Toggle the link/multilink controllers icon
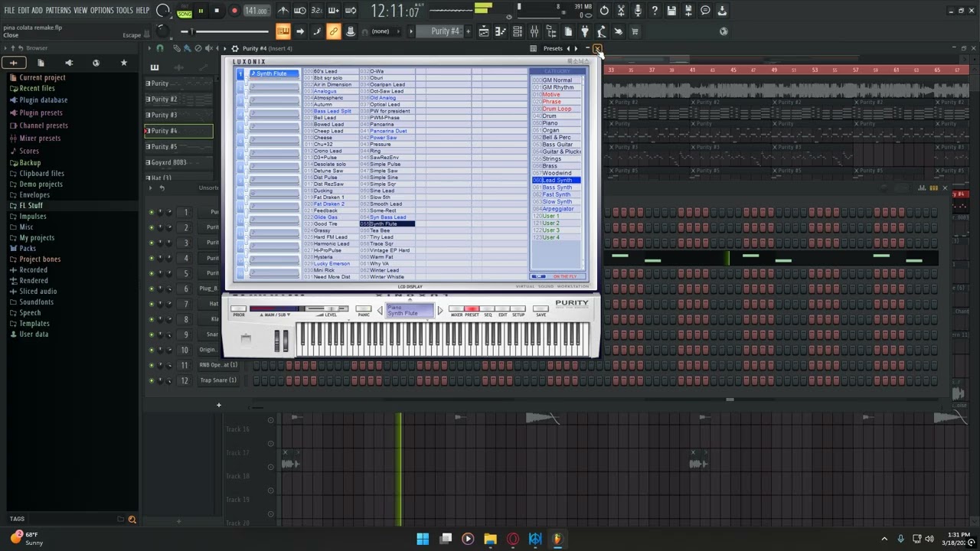The image size is (980, 551). point(334,31)
